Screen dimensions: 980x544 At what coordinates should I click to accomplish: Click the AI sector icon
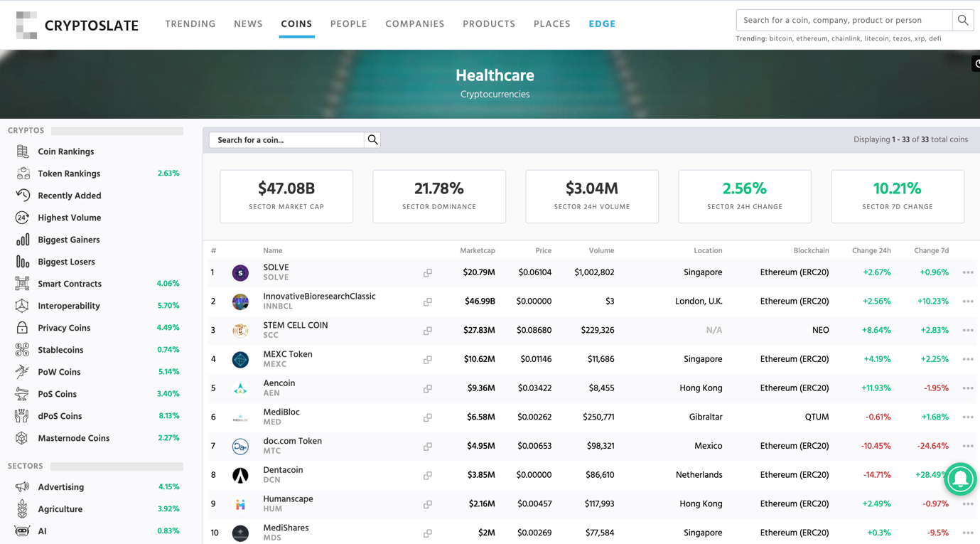coord(23,531)
